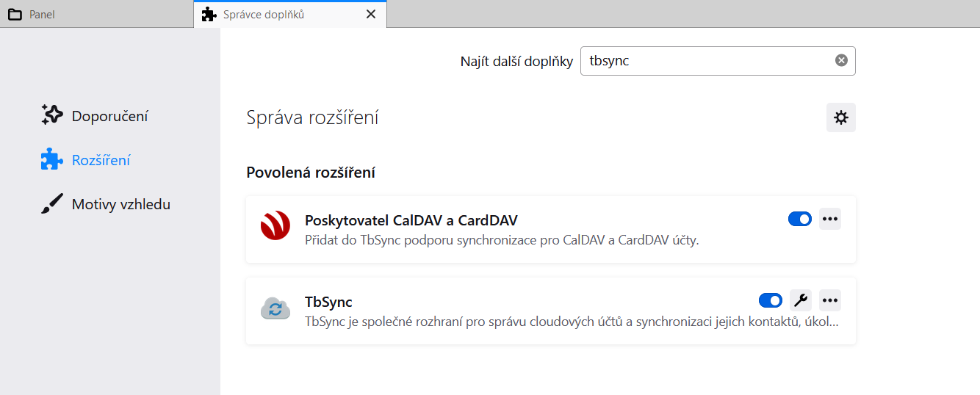Open TbSync extension details by name

click(328, 302)
